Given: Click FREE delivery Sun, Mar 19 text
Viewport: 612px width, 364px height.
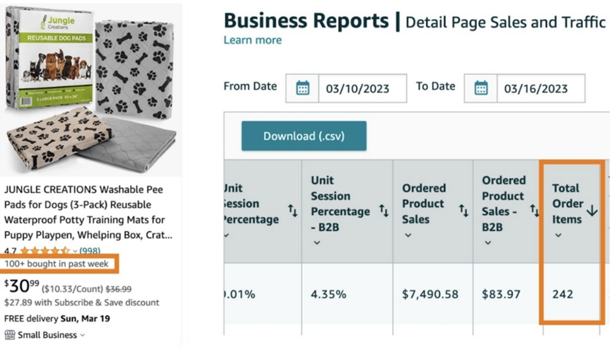Looking at the screenshot, I should tap(57, 318).
